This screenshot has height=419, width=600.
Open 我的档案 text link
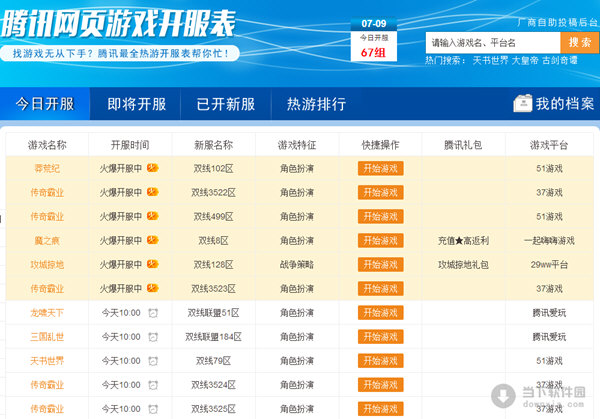coord(565,104)
